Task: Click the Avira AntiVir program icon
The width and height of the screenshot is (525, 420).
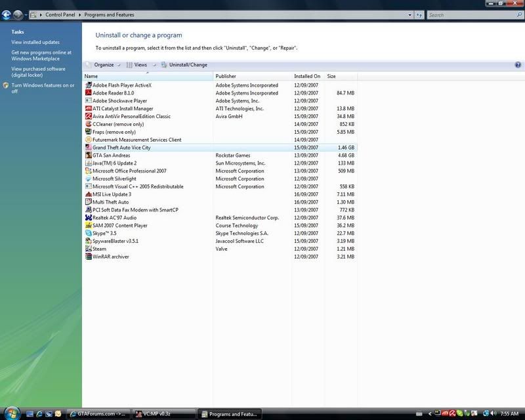Action: click(x=88, y=116)
